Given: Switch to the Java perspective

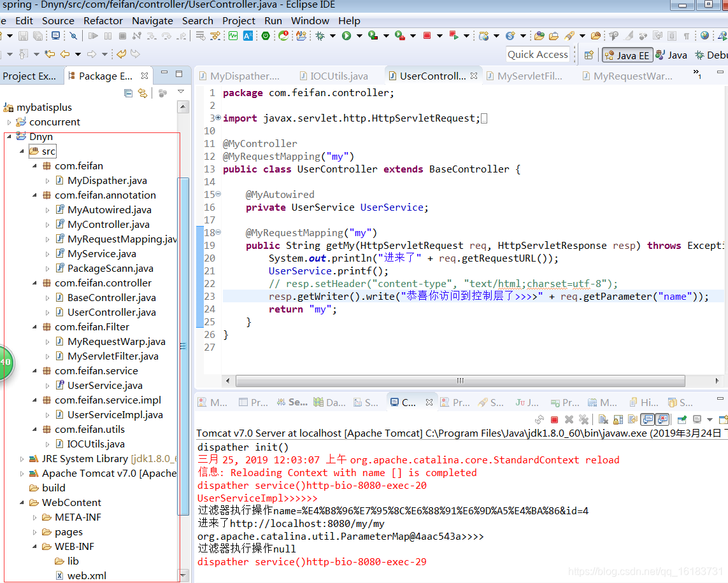Looking at the screenshot, I should [671, 55].
